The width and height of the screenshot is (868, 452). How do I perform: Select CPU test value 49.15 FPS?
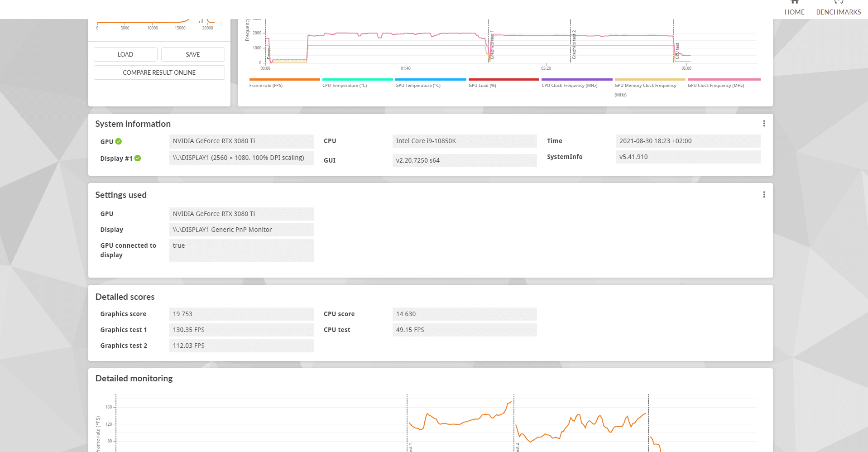pos(465,330)
